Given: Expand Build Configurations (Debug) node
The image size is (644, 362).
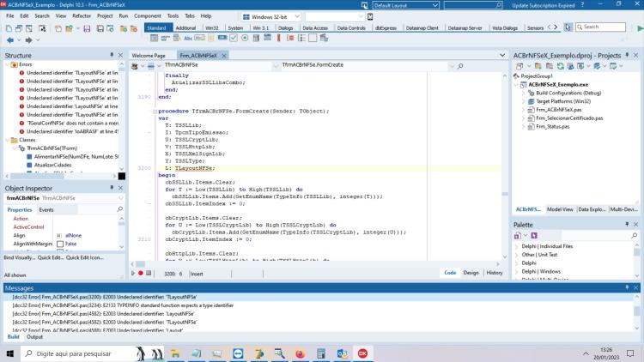Looking at the screenshot, I should [x=524, y=94].
